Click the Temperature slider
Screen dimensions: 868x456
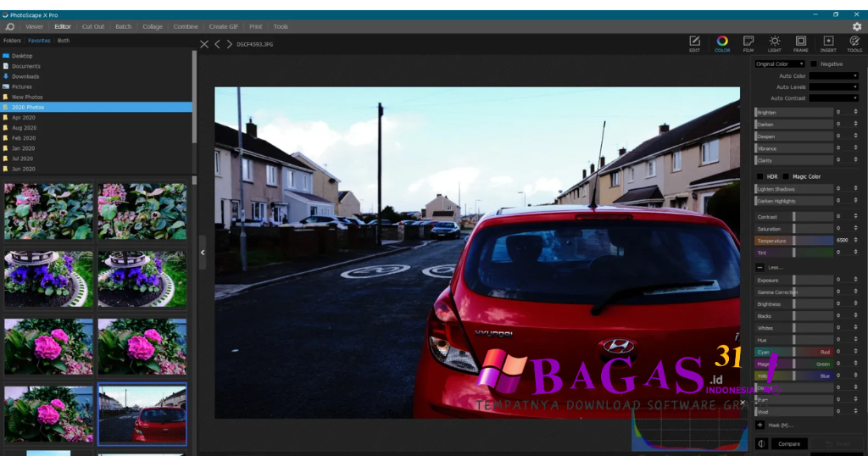793,240
